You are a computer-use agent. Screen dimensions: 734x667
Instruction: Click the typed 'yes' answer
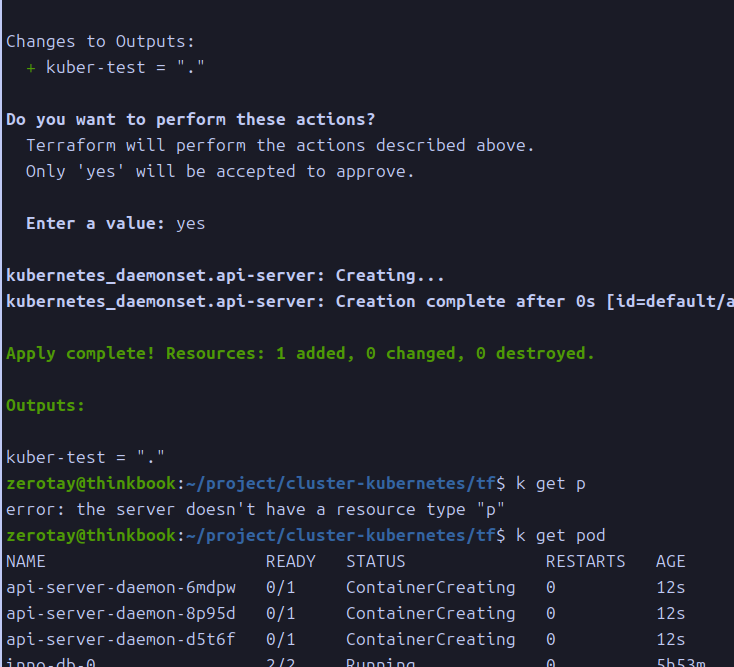[190, 223]
